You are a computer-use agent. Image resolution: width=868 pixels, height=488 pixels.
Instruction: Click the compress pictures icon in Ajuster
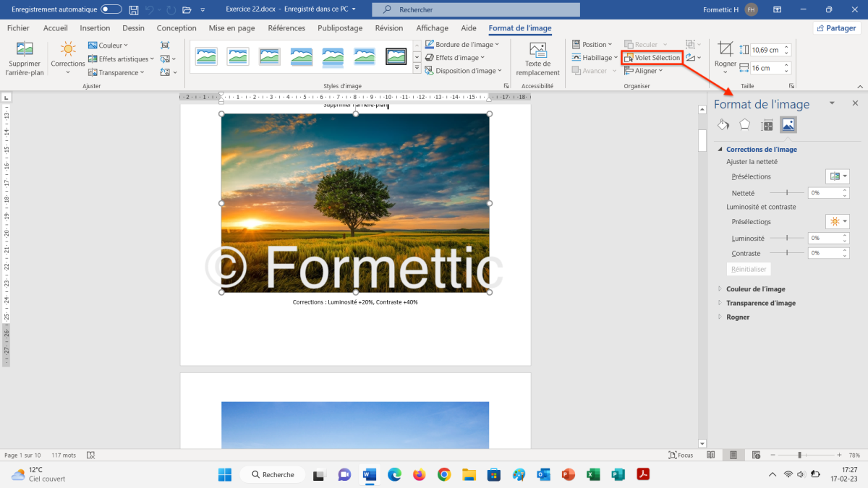point(166,46)
